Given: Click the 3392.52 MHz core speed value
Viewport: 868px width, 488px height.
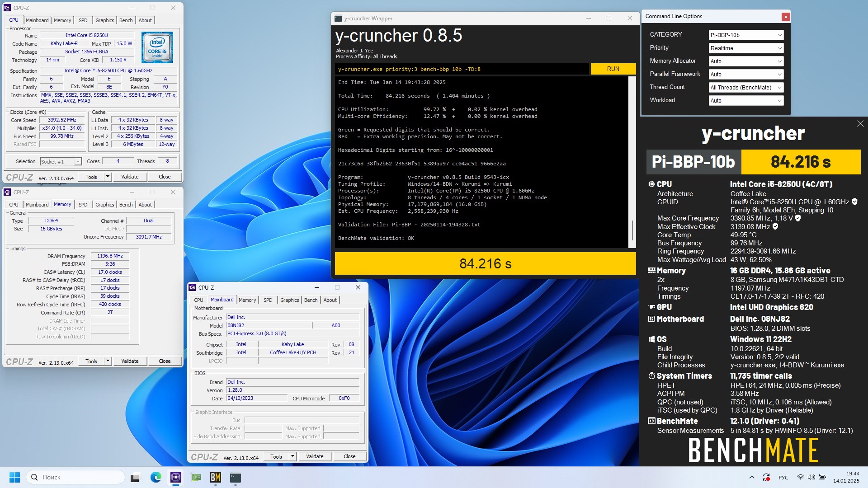Looking at the screenshot, I should click(62, 120).
